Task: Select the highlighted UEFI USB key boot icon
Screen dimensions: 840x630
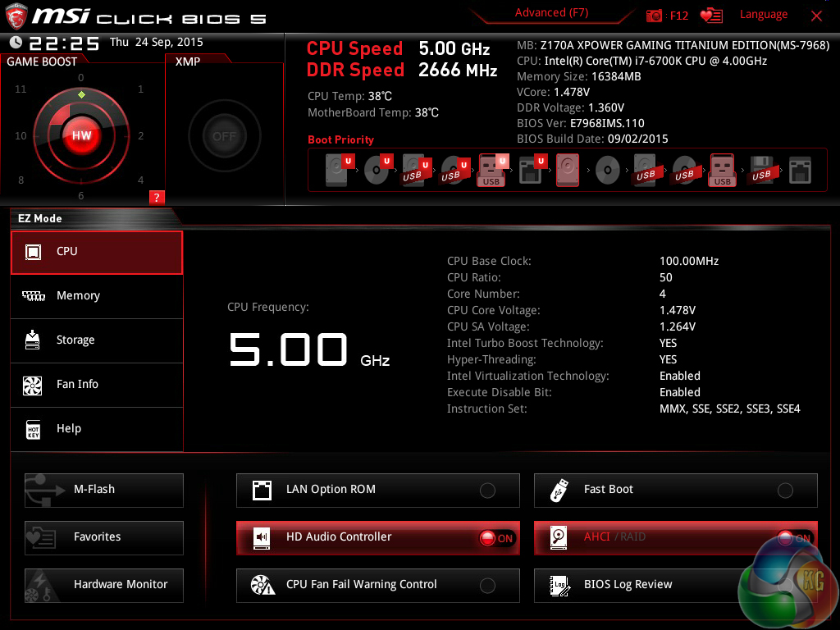Action: click(493, 170)
